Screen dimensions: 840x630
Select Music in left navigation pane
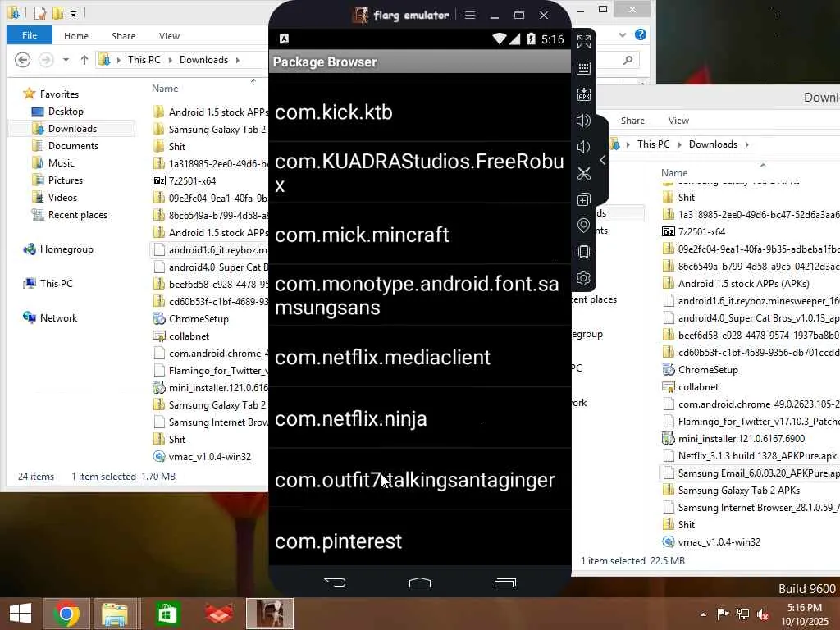click(x=61, y=163)
